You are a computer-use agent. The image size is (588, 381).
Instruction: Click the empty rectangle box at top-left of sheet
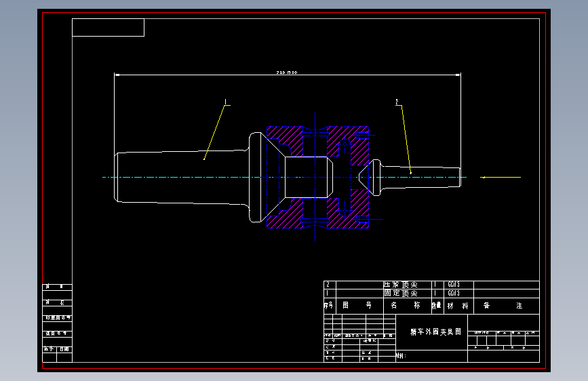pos(108,27)
